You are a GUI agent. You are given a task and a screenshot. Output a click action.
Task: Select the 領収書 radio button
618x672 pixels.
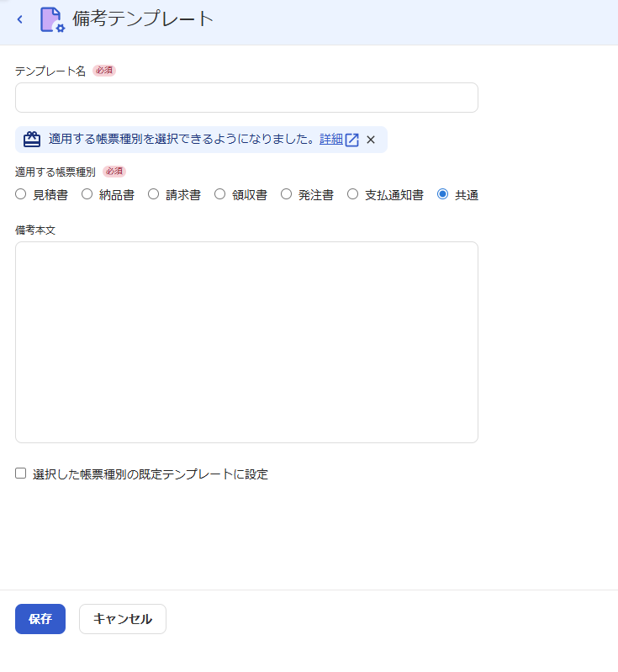click(x=219, y=194)
